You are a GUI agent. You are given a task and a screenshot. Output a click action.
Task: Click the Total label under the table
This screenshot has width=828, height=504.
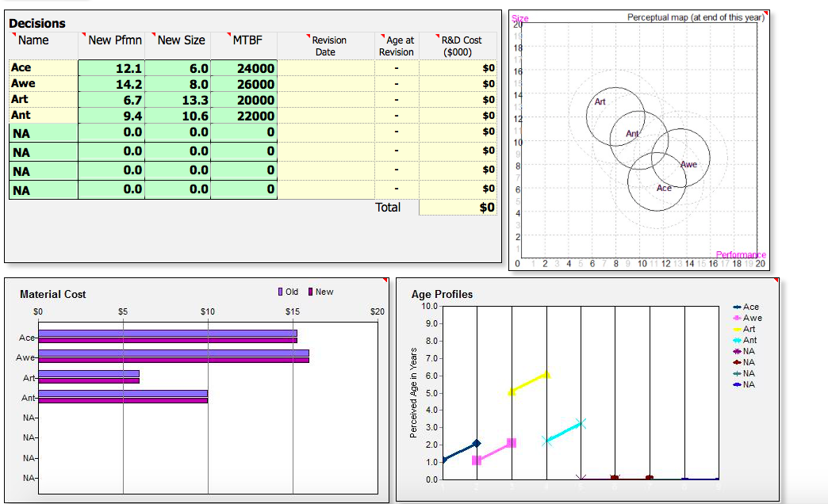tap(388, 208)
